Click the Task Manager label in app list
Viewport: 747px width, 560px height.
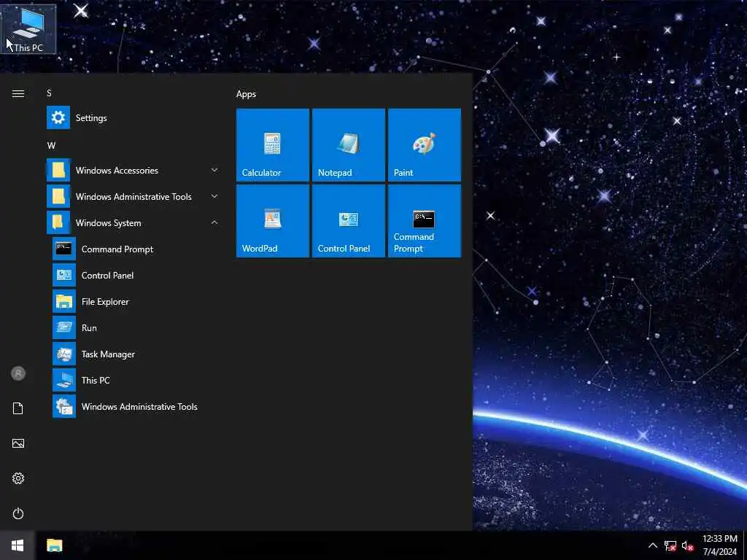[x=108, y=354]
